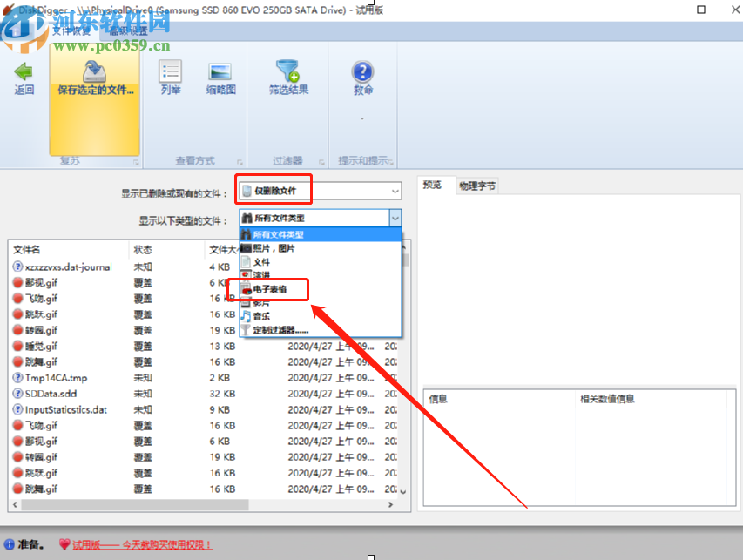
Task: Click the question-mark icon beside InputStaticstics.dat
Action: [x=17, y=410]
